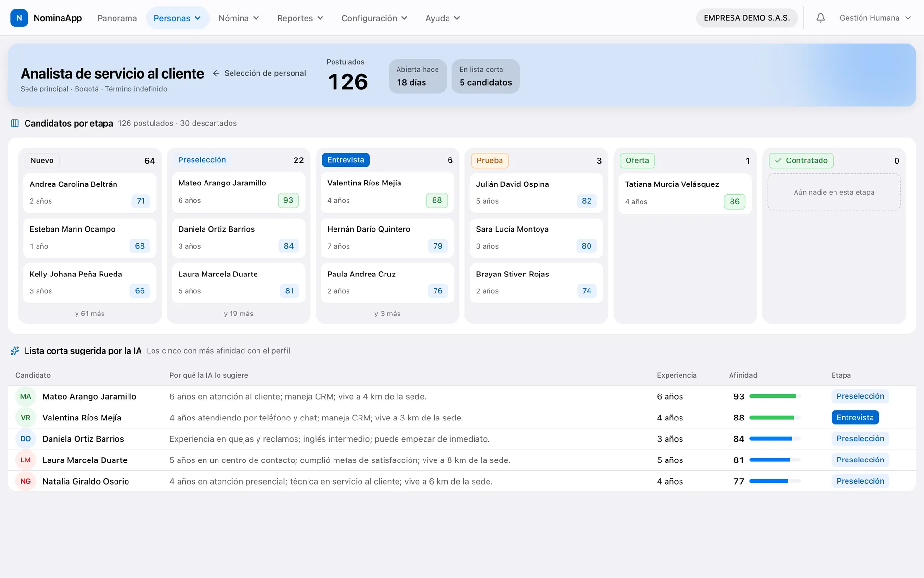Open the Configuración dropdown
The image size is (924, 578).
pyautogui.click(x=374, y=18)
